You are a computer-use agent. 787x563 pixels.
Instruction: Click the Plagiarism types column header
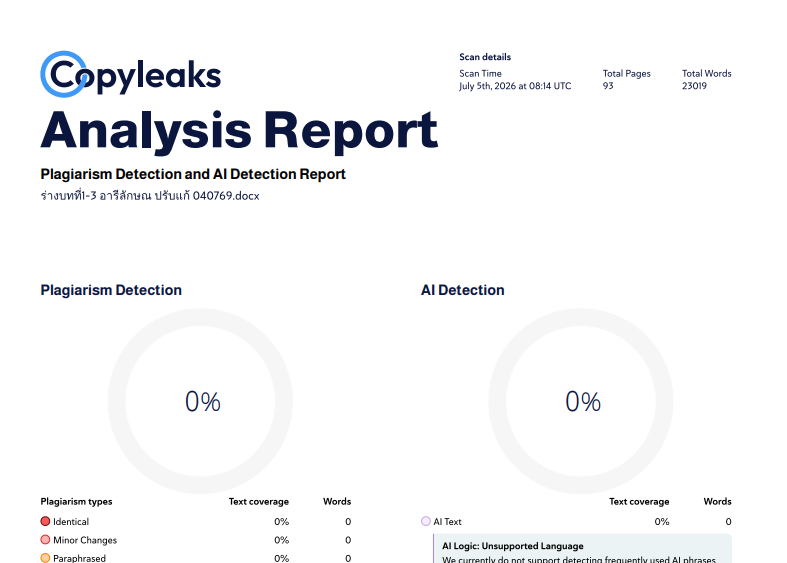(x=76, y=502)
